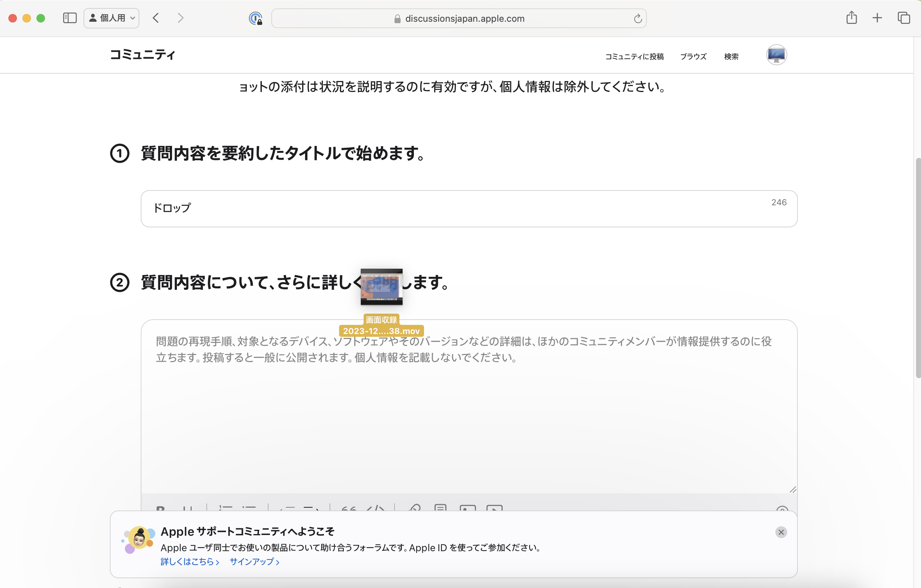Show the tab overview
Image resolution: width=921 pixels, height=588 pixels.
pyautogui.click(x=903, y=18)
